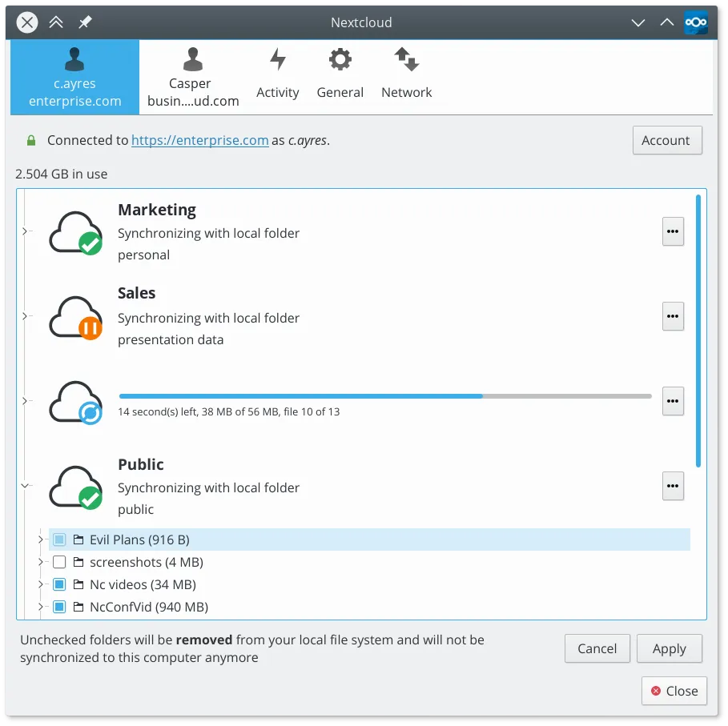Click the folder list vertical scrollbar

point(698,330)
